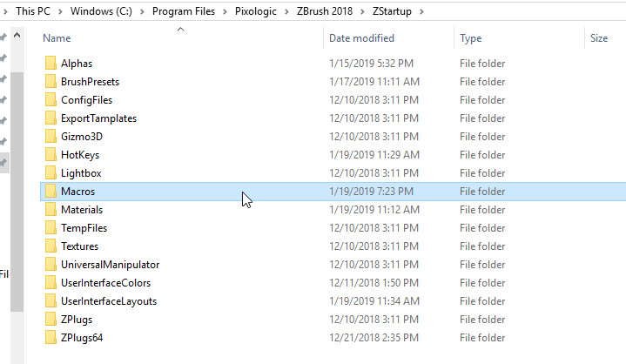Click the BrushPresets folder icon
The image size is (626, 364).
(50, 82)
